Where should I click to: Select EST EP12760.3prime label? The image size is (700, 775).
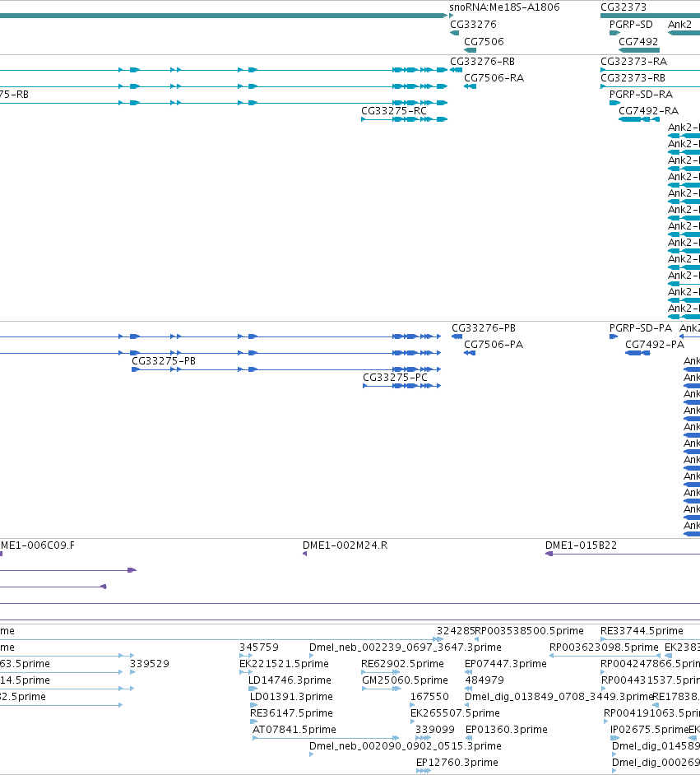[457, 762]
